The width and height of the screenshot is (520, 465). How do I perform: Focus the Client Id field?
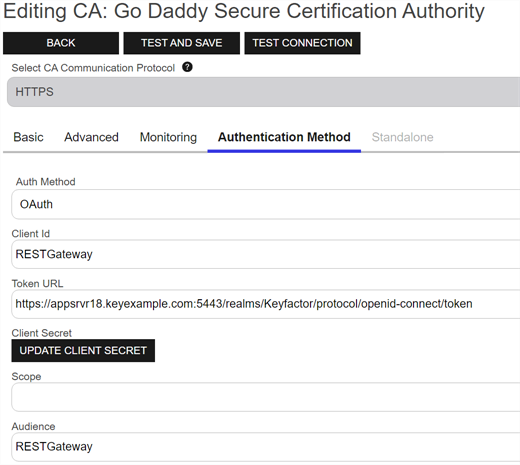click(266, 254)
